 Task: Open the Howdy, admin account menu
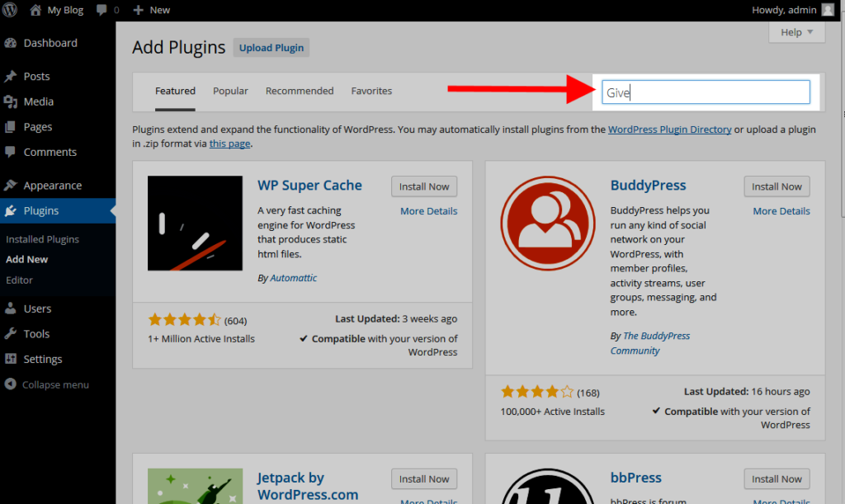pos(784,10)
